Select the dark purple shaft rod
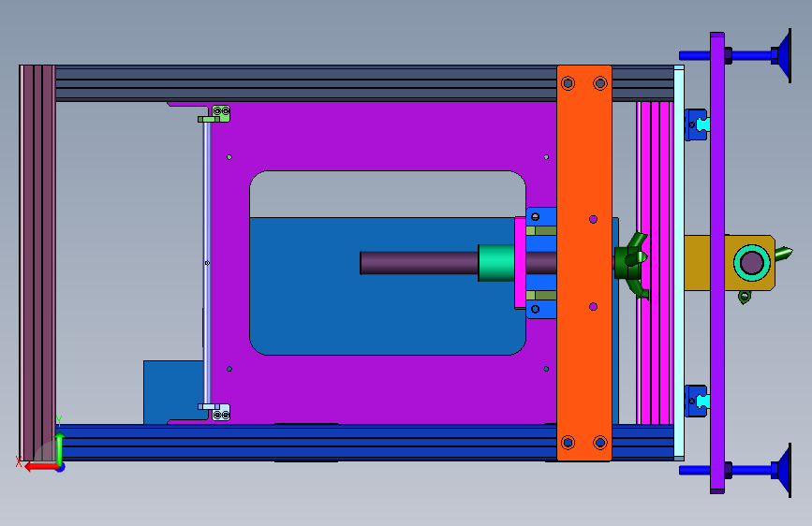This screenshot has height=526, width=812. click(x=419, y=263)
